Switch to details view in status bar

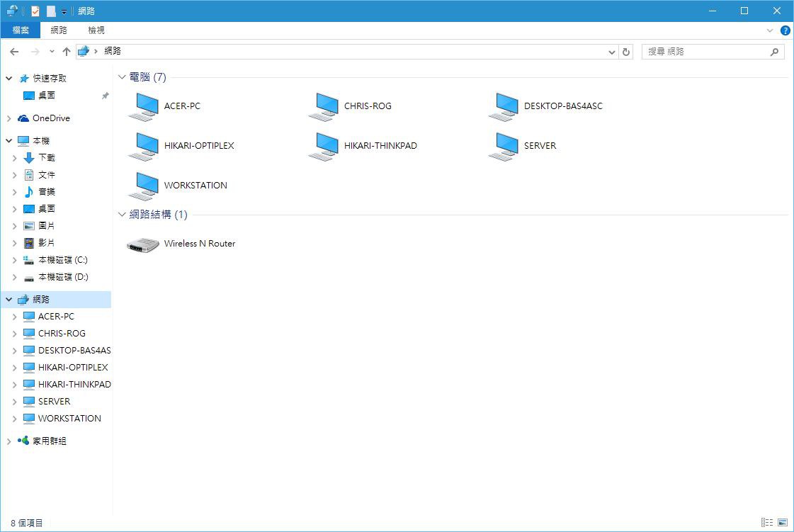point(767,523)
